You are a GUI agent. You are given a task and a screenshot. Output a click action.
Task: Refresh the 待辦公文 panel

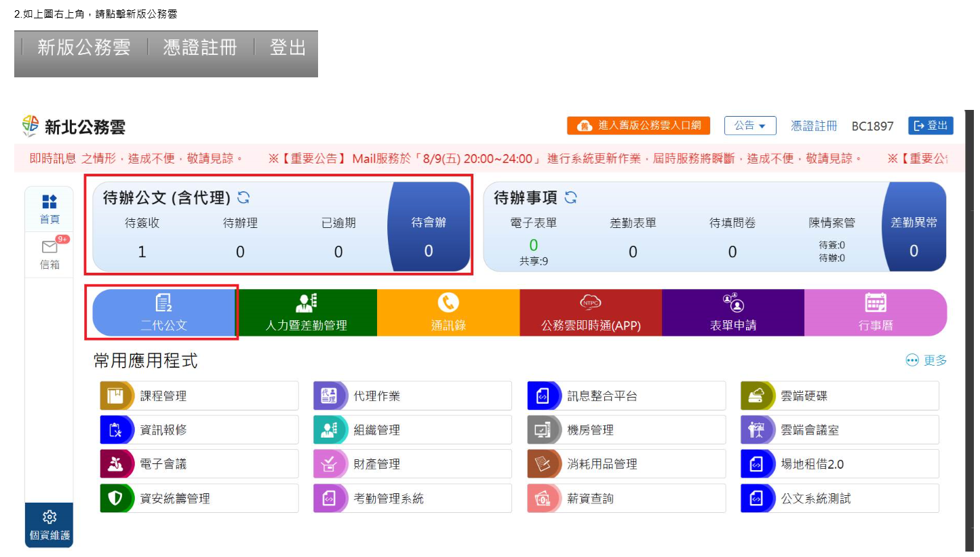tap(243, 197)
